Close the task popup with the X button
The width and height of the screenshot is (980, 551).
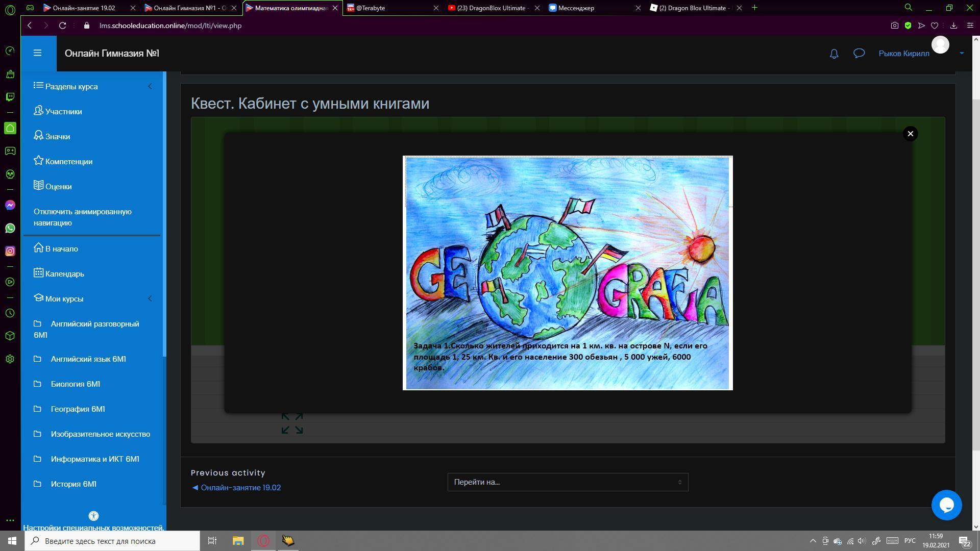[910, 134]
